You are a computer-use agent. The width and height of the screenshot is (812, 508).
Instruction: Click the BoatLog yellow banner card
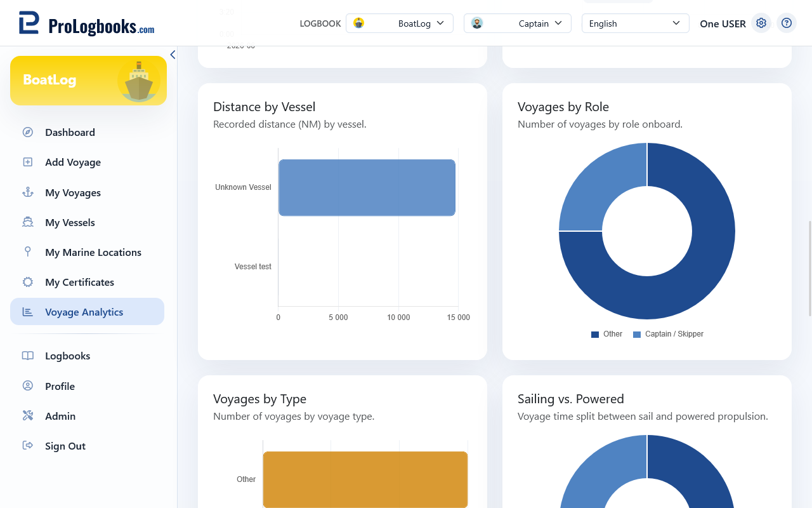(88, 81)
